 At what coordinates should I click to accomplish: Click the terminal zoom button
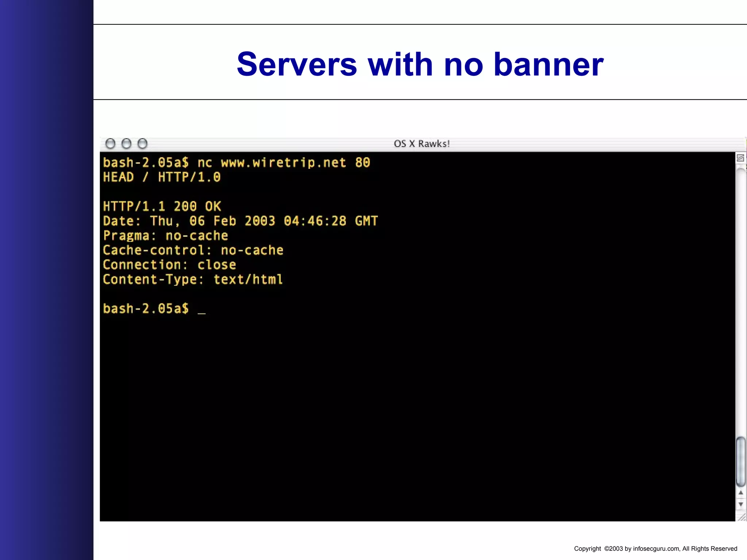[142, 144]
